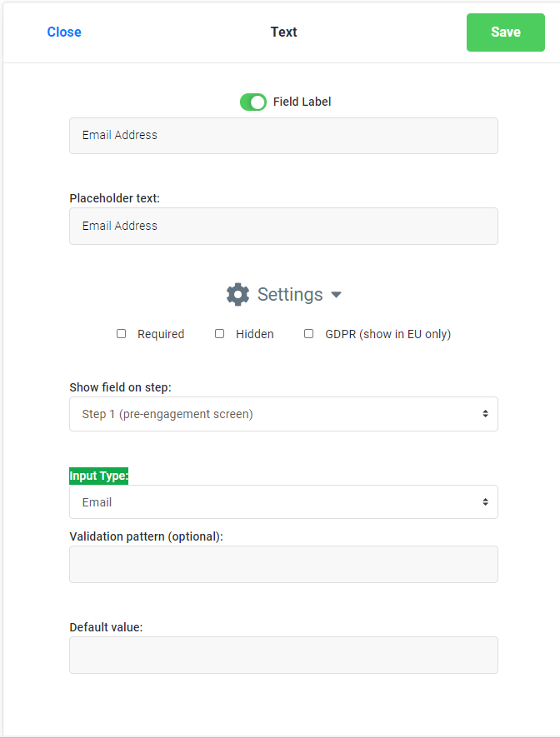Toggle the Field Label switch off
The height and width of the screenshot is (738, 560).
pos(253,102)
